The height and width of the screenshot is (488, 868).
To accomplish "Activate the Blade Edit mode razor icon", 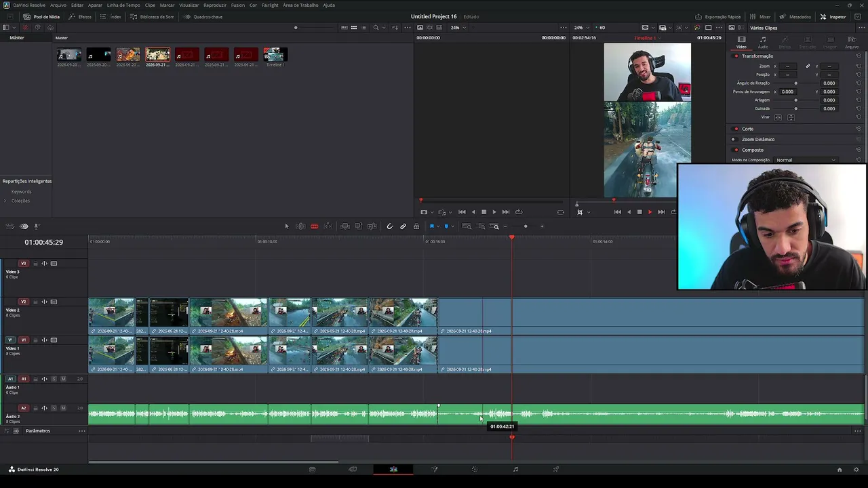I will 314,226.
